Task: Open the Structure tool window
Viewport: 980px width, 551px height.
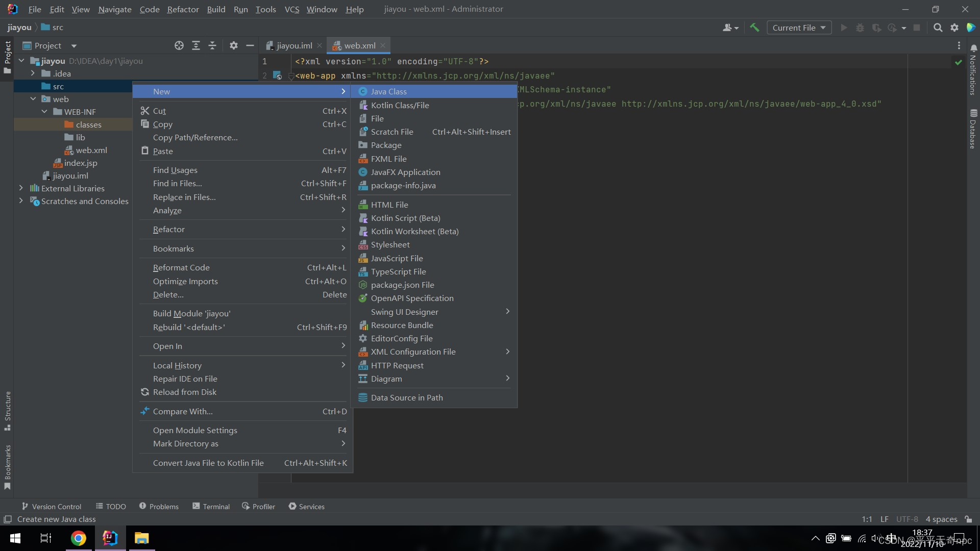Action: coord(8,411)
